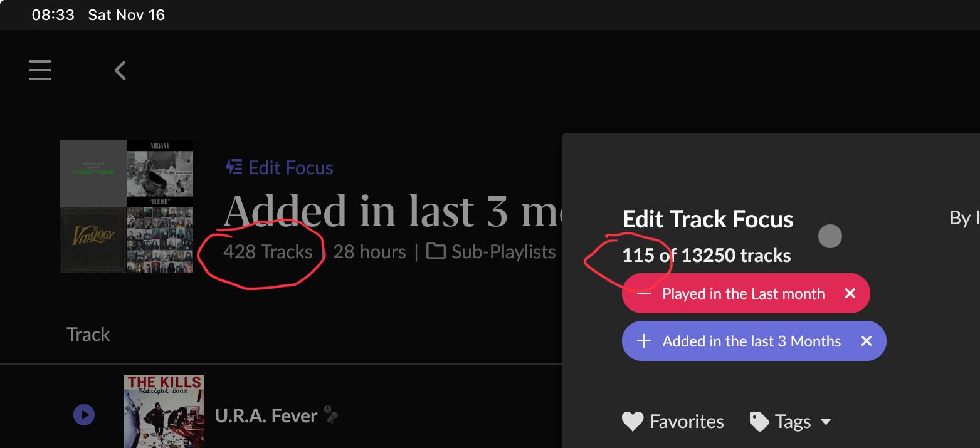Click the Tags label icon

tap(759, 422)
